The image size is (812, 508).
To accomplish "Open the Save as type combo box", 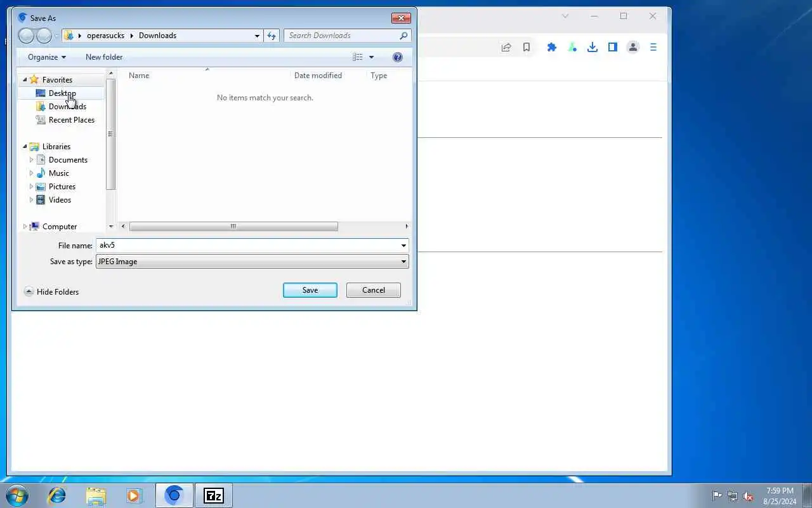I will [x=252, y=262].
